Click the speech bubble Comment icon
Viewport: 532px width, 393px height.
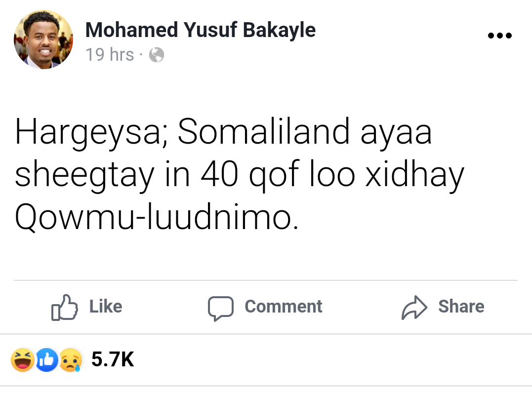[220, 307]
